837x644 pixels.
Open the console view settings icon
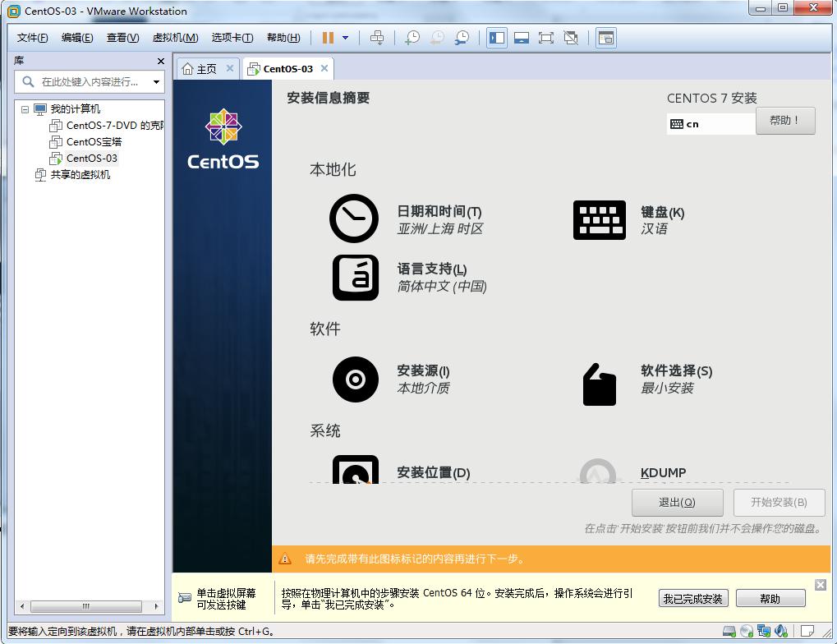606,38
